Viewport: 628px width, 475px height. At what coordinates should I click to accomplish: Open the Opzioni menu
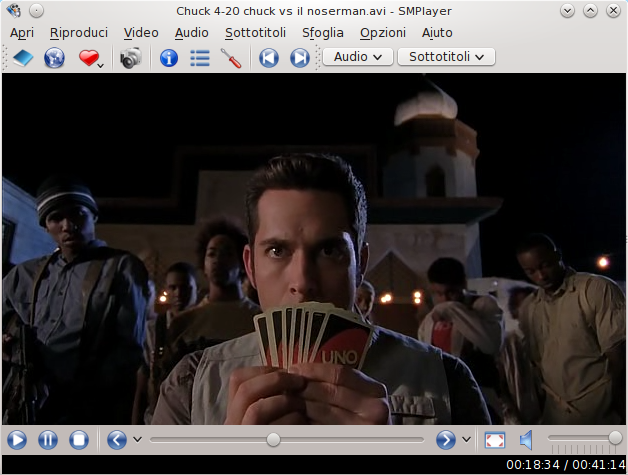pyautogui.click(x=383, y=33)
